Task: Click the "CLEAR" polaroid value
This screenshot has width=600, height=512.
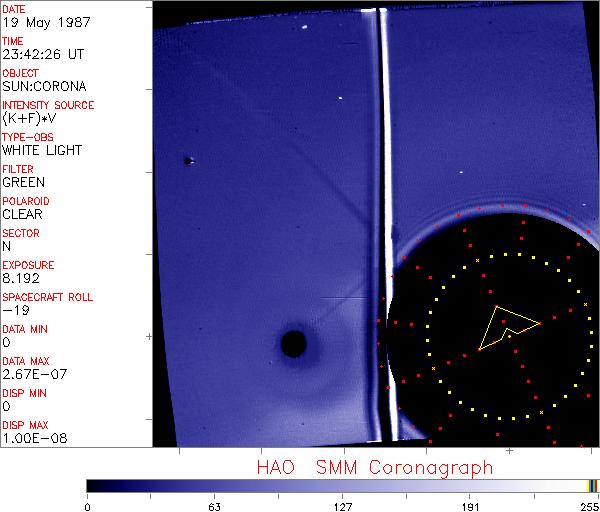Action: pyautogui.click(x=22, y=214)
